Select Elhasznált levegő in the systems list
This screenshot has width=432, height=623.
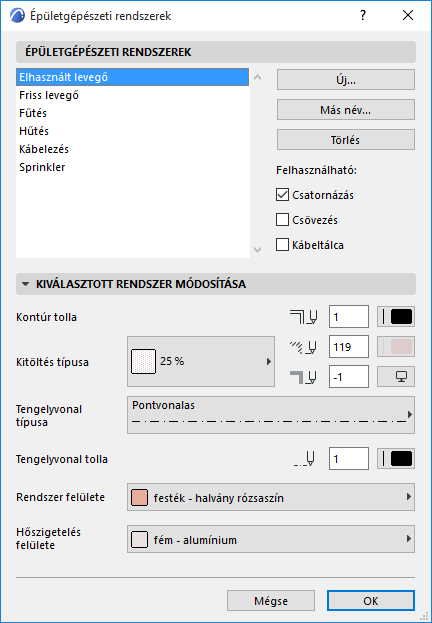point(132,77)
